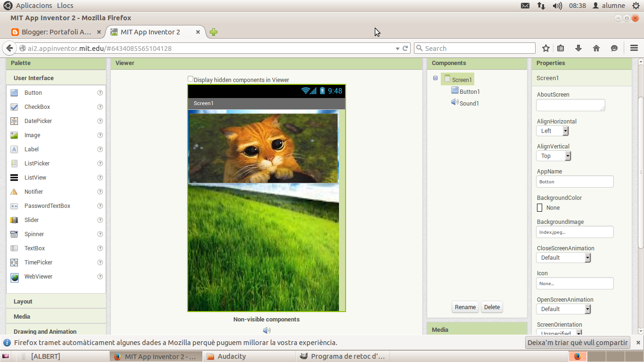The height and width of the screenshot is (362, 644).
Task: Select the CheckBox component icon in Palette
Action: pos(14,107)
